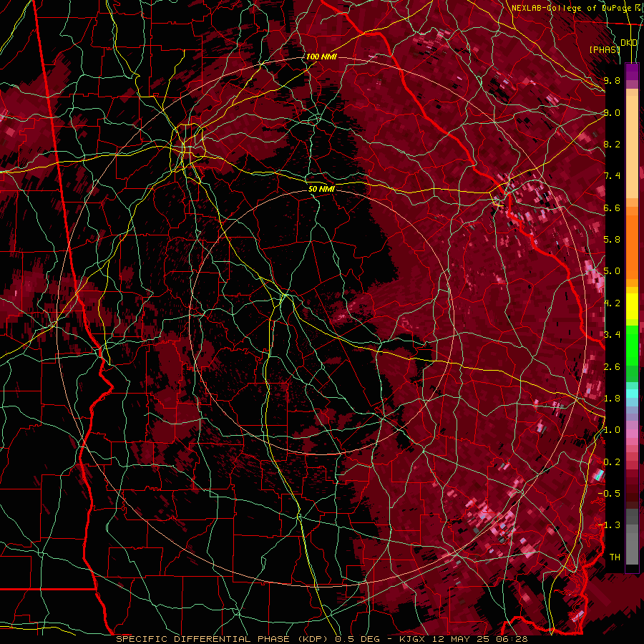Click the 7.4 value on the color scale

[612, 176]
